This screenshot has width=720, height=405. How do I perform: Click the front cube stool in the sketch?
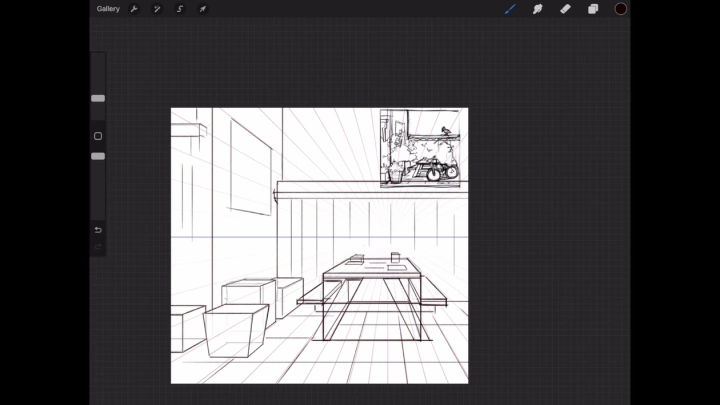click(236, 332)
